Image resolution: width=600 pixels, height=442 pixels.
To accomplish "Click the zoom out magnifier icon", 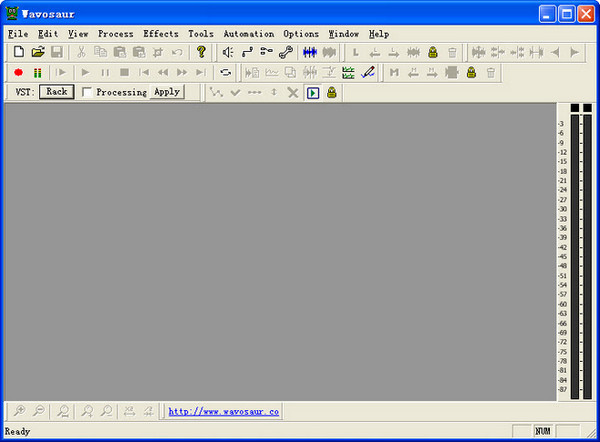I will click(x=39, y=411).
